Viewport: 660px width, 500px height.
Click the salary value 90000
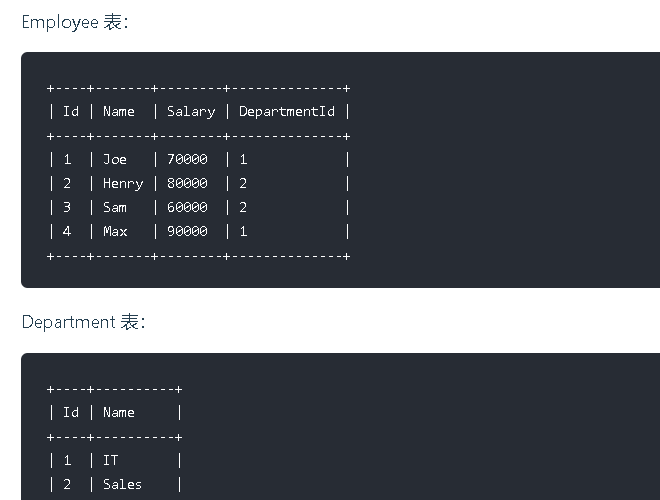pos(187,231)
